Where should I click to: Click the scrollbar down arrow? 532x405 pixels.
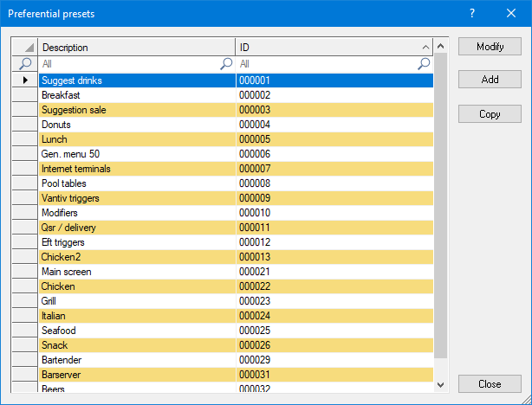pos(440,384)
